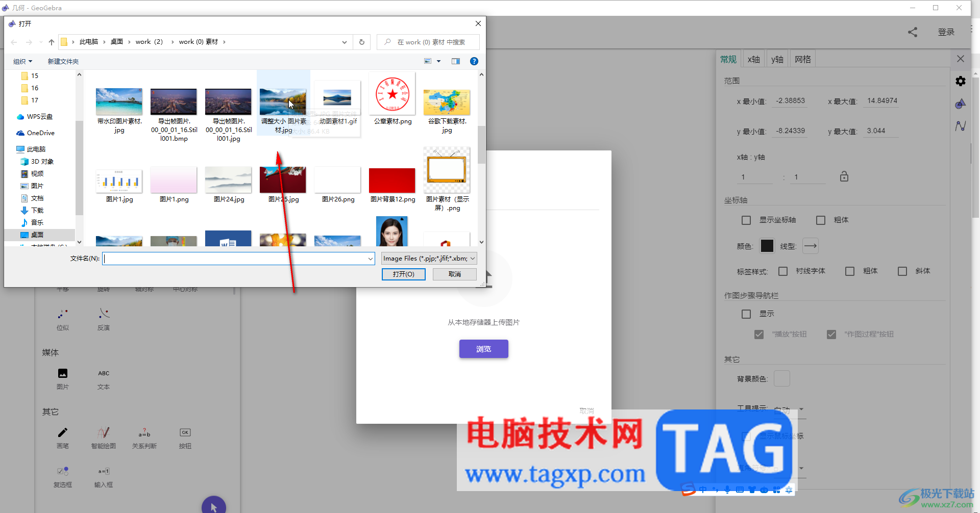This screenshot has height=513, width=980.
Task: Enable the 斜体 italic checkbox
Action: click(x=902, y=271)
